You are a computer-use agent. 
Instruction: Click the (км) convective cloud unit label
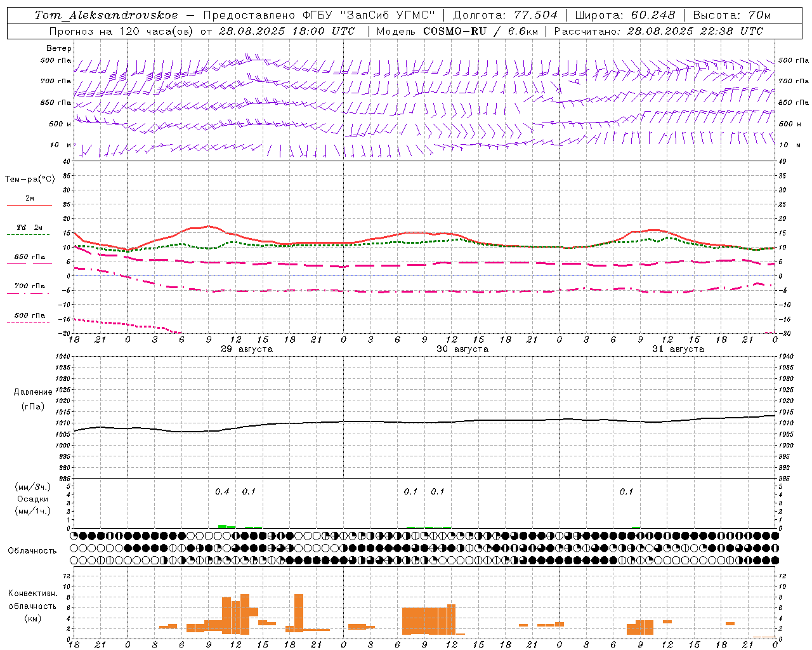tap(33, 618)
